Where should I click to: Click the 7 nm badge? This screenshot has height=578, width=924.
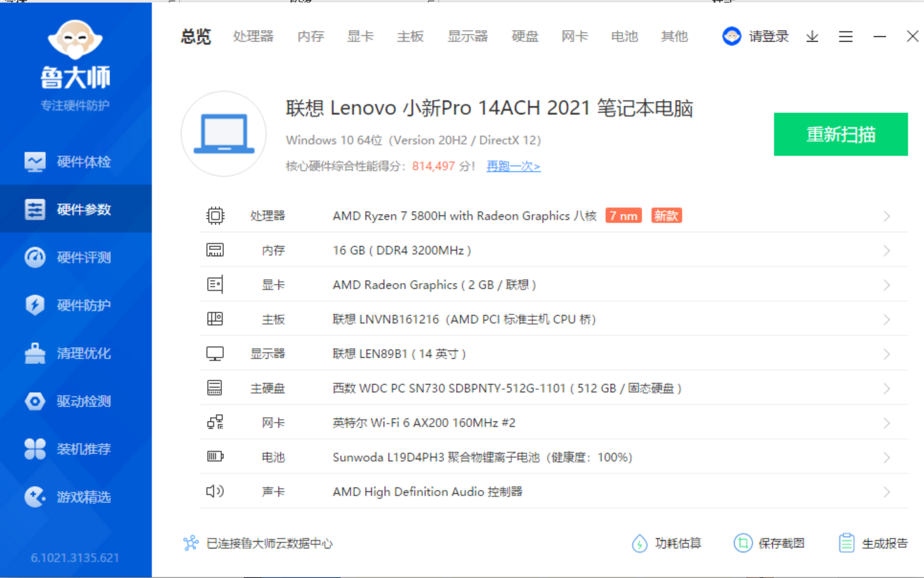click(x=623, y=216)
